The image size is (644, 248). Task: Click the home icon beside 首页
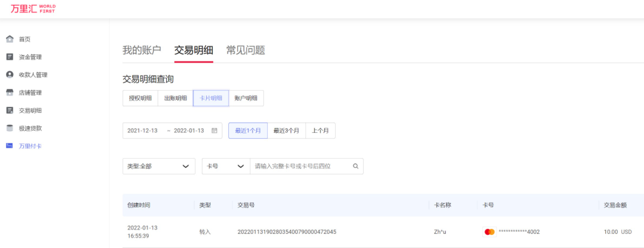[x=10, y=39]
